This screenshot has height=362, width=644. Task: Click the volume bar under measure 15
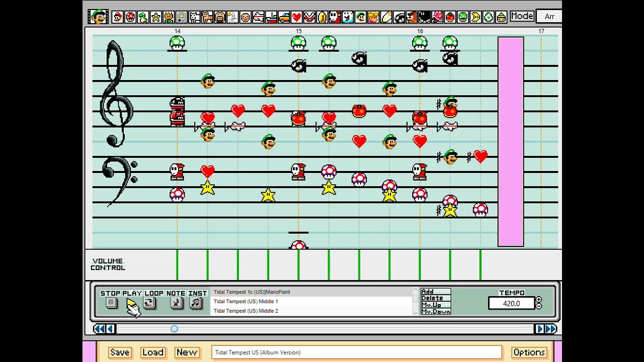tap(298, 264)
